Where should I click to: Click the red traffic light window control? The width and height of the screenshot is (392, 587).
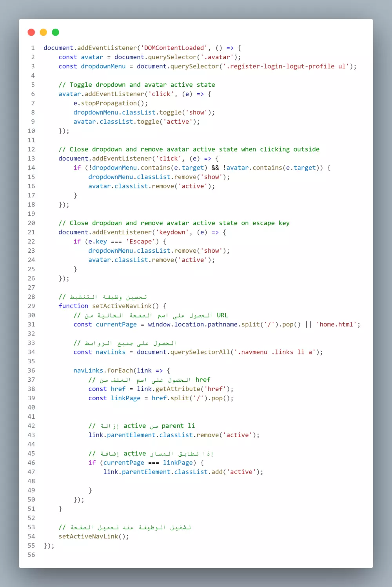pyautogui.click(x=31, y=32)
